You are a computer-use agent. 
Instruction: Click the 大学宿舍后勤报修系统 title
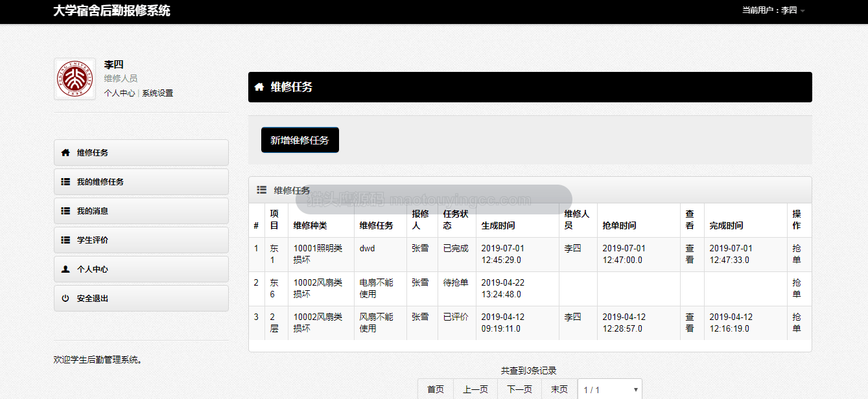pyautogui.click(x=111, y=10)
